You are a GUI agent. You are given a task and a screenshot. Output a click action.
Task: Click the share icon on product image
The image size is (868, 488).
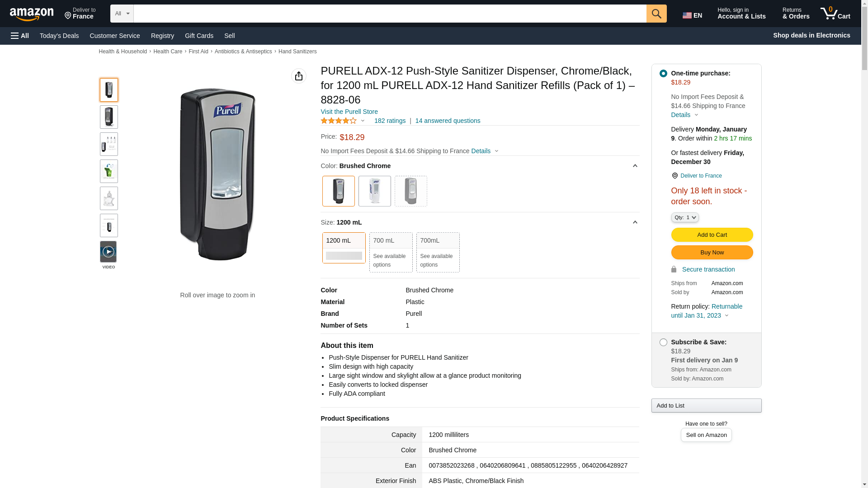click(298, 76)
